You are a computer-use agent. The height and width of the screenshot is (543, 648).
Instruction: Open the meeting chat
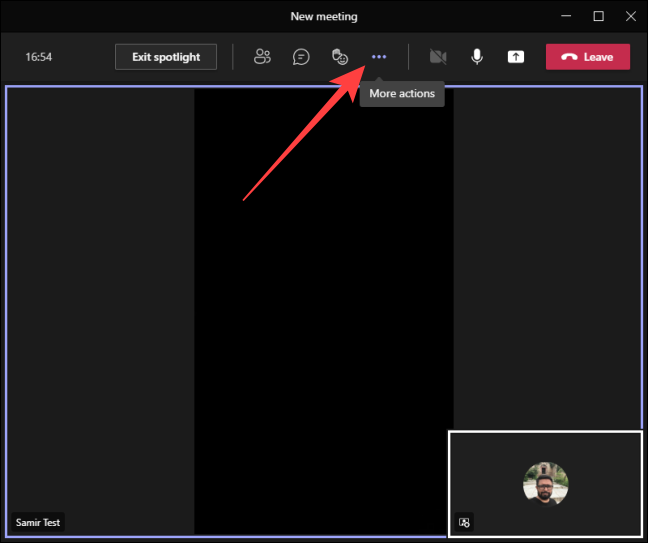click(301, 57)
